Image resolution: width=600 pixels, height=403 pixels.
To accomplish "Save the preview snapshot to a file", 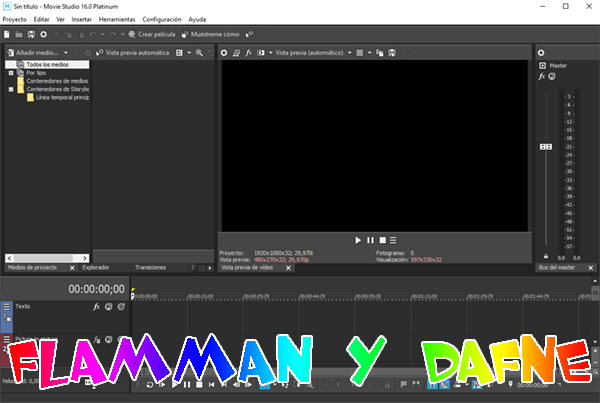I will (392, 53).
